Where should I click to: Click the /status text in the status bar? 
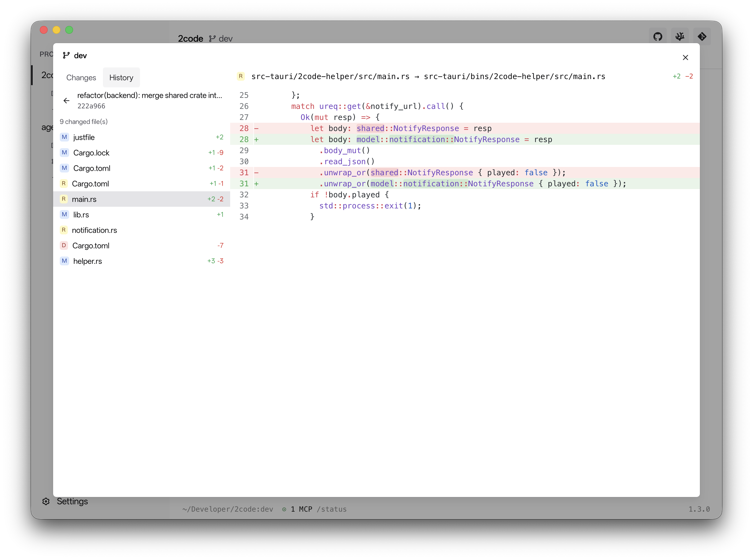pyautogui.click(x=333, y=509)
